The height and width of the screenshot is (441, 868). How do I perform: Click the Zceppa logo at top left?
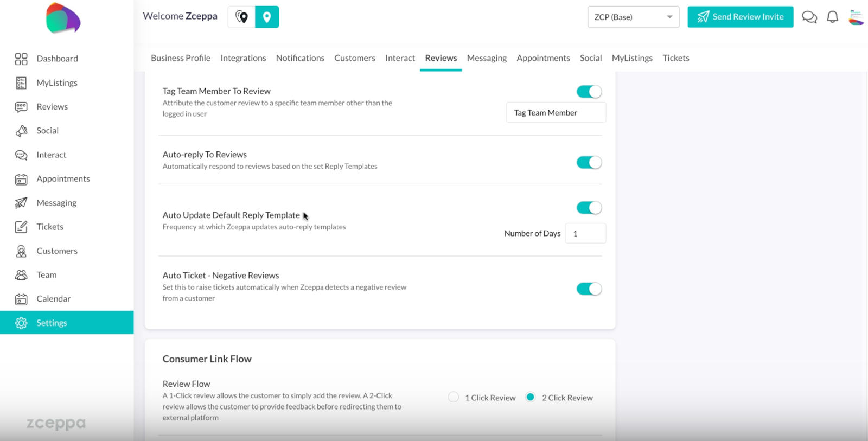coord(63,18)
